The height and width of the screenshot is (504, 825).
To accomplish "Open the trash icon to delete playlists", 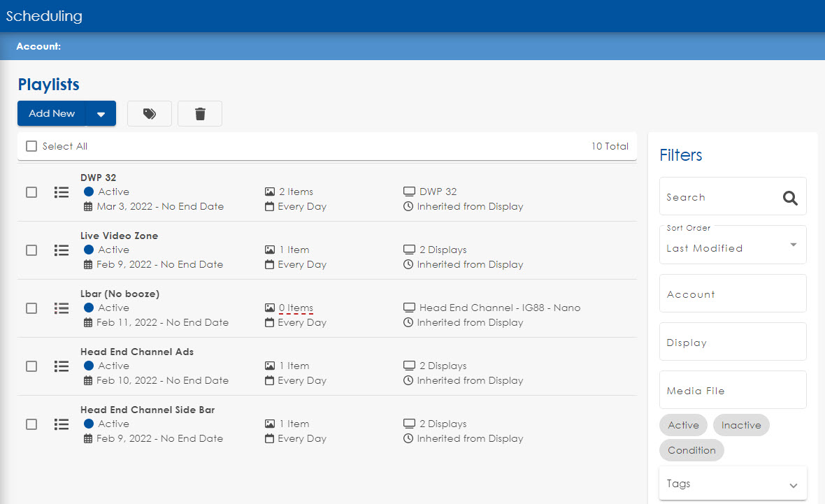I will tap(199, 113).
